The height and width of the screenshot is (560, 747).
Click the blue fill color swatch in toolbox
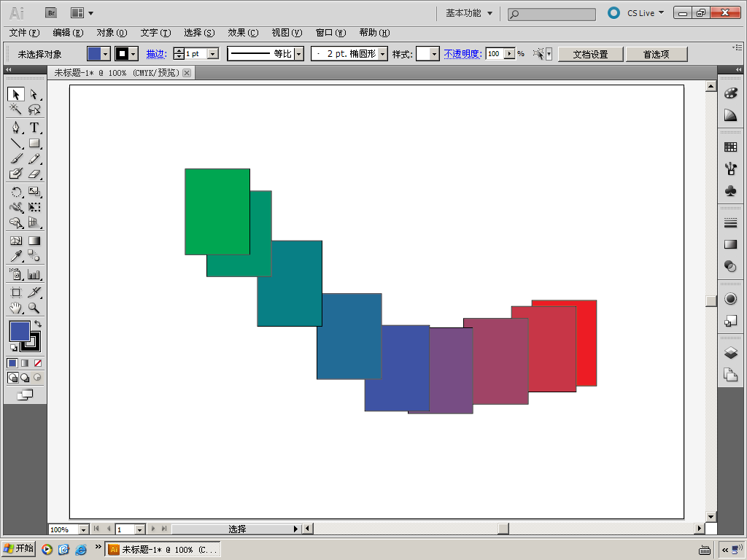19,331
